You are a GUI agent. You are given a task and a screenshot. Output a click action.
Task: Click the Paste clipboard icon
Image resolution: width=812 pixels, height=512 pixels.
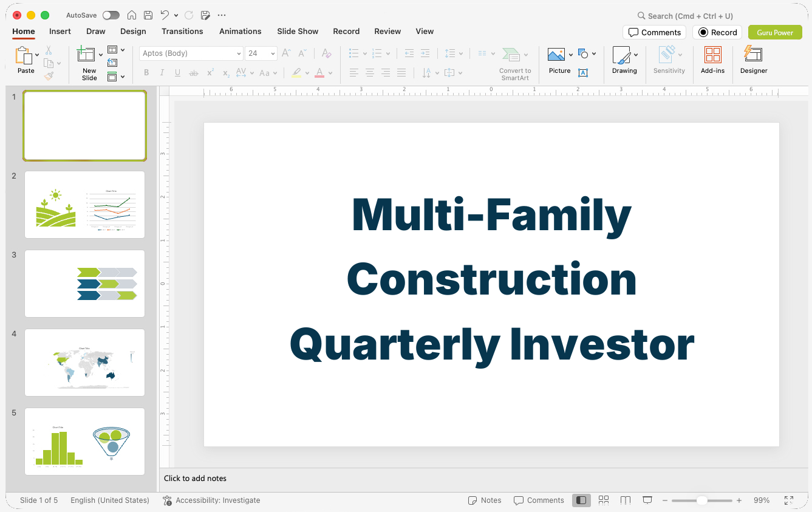24,56
